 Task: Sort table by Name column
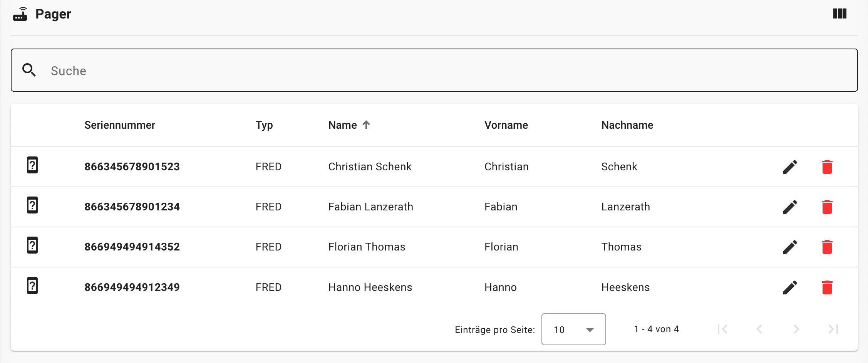pos(343,125)
